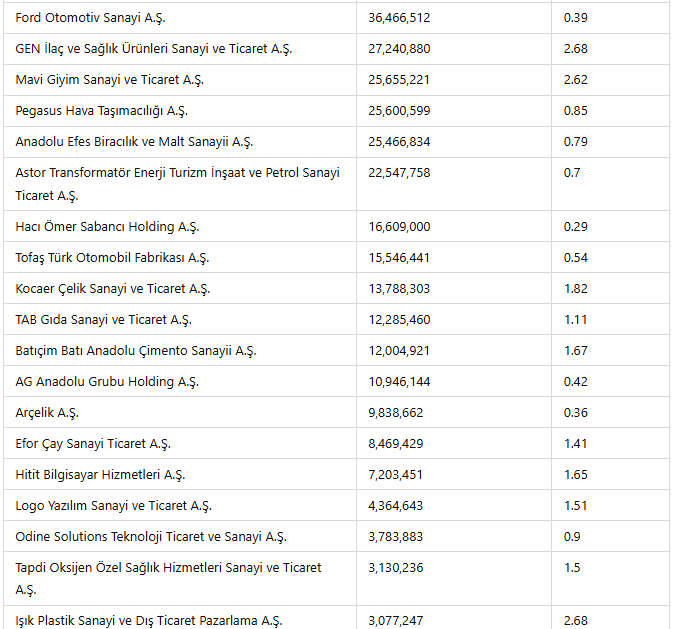Click the value 27,240,880
The image size is (675, 629).
(x=399, y=49)
